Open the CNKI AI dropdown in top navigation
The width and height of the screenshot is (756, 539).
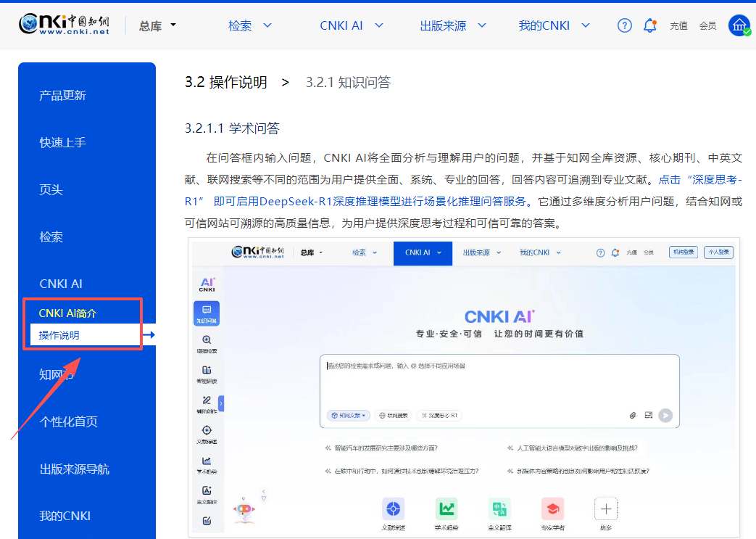click(x=352, y=25)
